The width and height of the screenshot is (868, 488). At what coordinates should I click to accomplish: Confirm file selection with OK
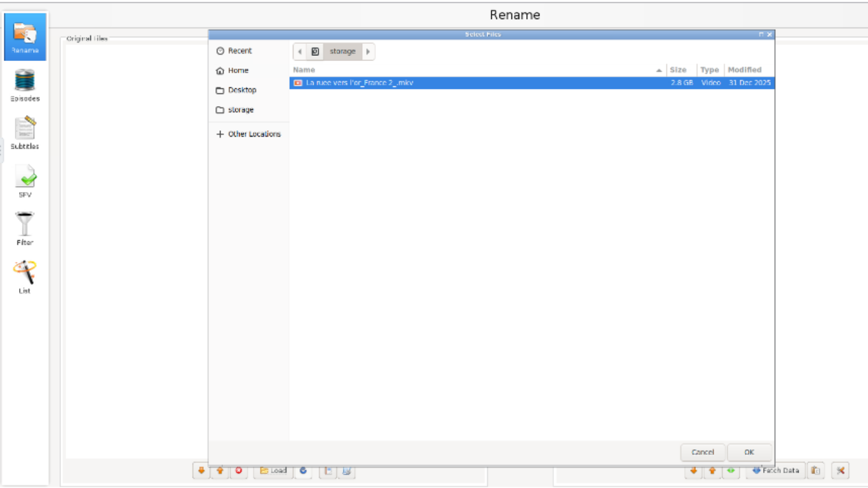(x=749, y=452)
